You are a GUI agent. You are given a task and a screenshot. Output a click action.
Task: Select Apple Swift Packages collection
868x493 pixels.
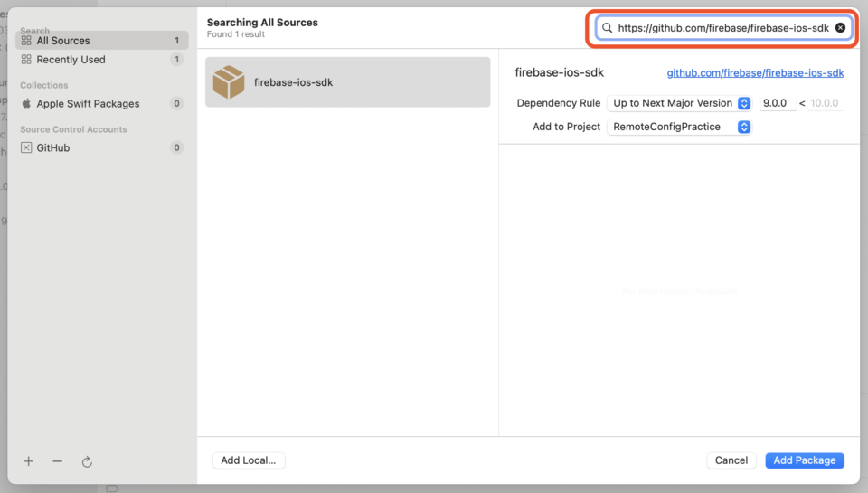[x=88, y=104]
